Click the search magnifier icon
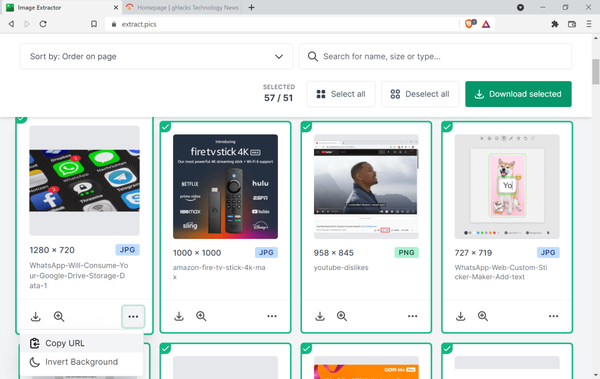This screenshot has width=600, height=379. (313, 57)
